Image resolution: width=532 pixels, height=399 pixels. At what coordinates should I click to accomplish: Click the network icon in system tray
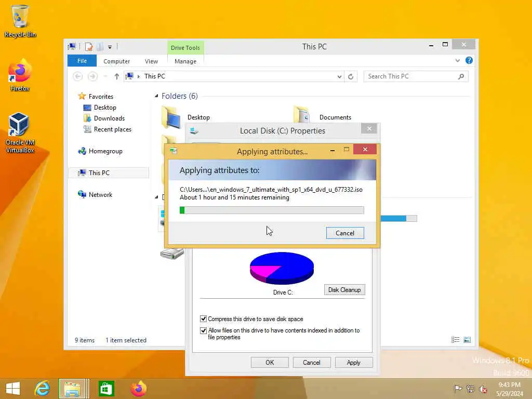click(x=470, y=389)
